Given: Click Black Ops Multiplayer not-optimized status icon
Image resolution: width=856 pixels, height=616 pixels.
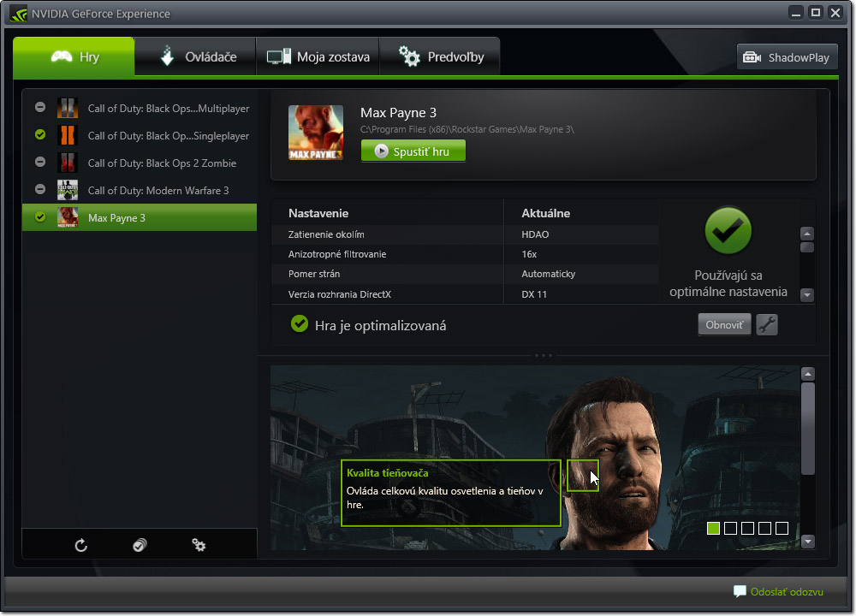Looking at the screenshot, I should click(x=40, y=107).
